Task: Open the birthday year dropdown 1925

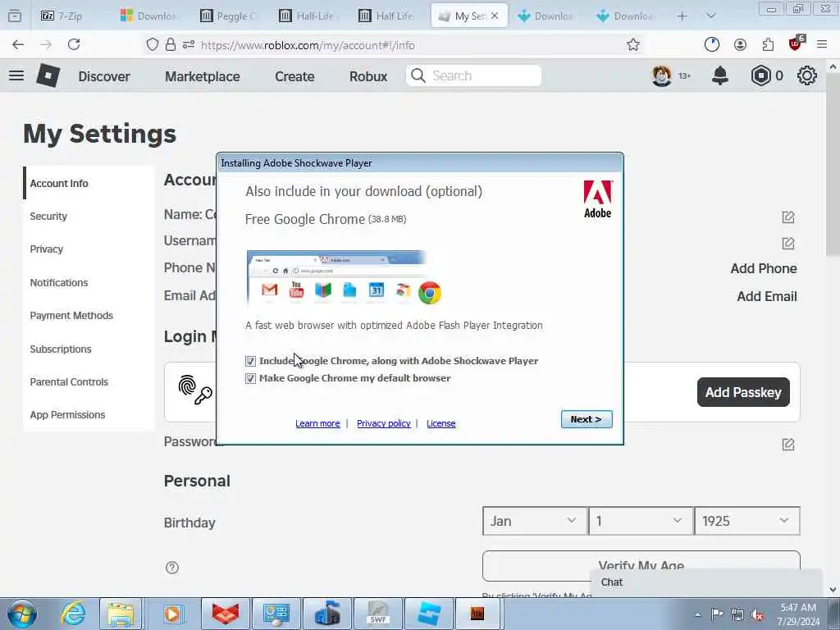Action: click(x=747, y=521)
